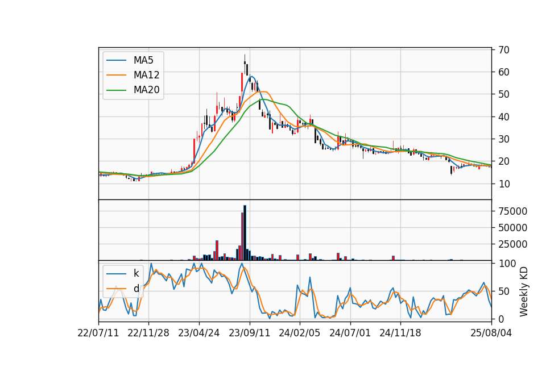Click the 30 price axis tick label

[504, 139]
